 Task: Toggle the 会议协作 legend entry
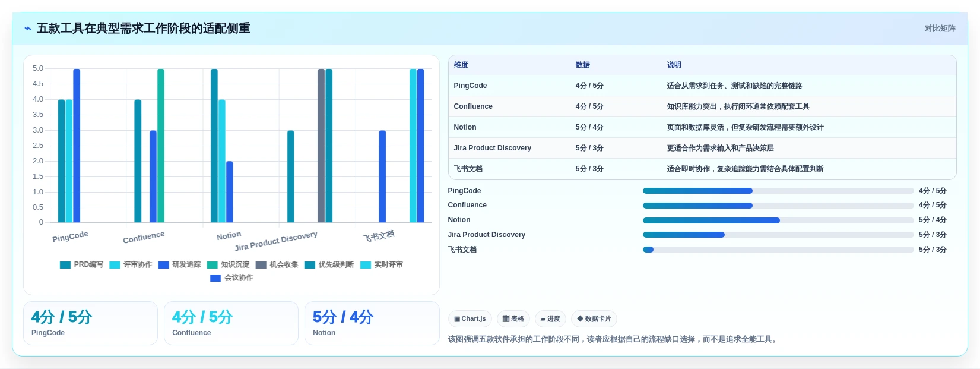point(231,278)
